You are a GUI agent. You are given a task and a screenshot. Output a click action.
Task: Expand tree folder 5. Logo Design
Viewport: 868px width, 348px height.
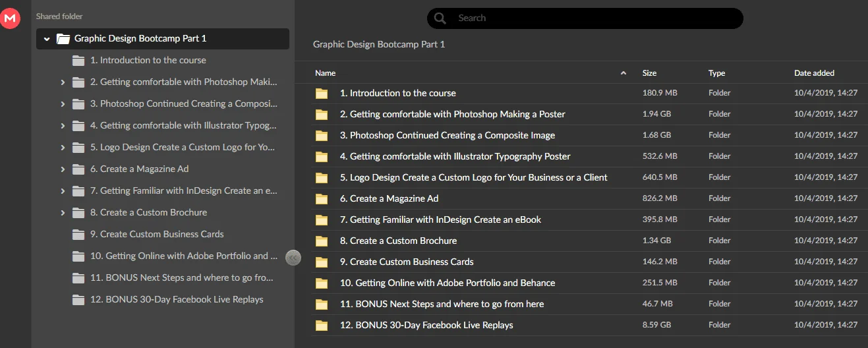(63, 148)
